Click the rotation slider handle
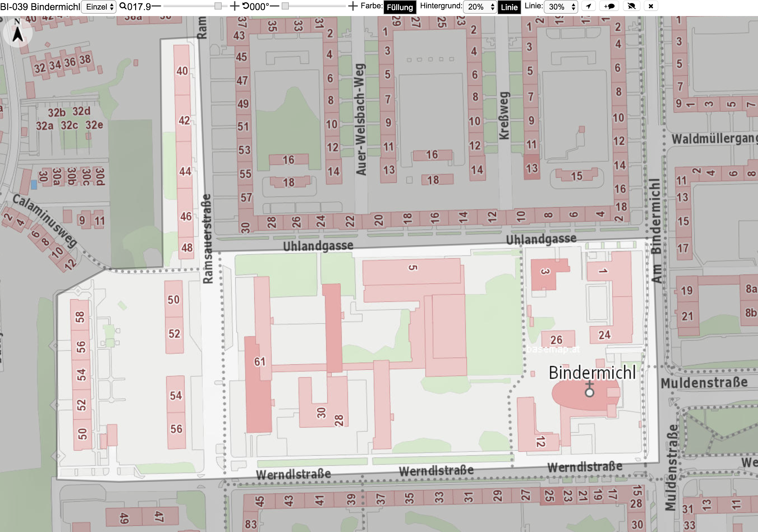This screenshot has width=758, height=532. 285,6
